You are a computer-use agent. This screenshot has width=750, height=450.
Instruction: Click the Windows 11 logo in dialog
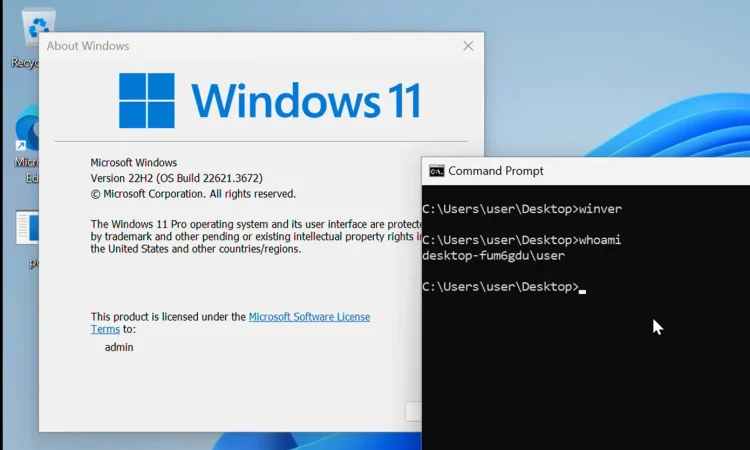269,100
